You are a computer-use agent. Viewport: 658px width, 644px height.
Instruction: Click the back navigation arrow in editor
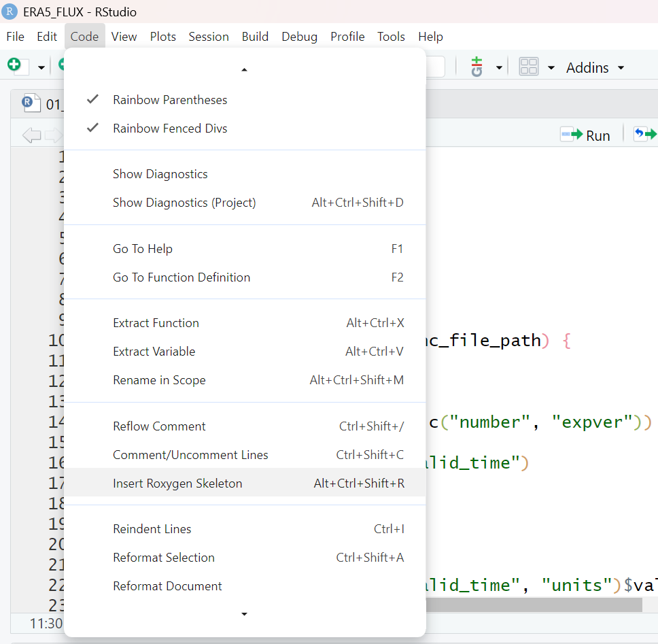[31, 135]
